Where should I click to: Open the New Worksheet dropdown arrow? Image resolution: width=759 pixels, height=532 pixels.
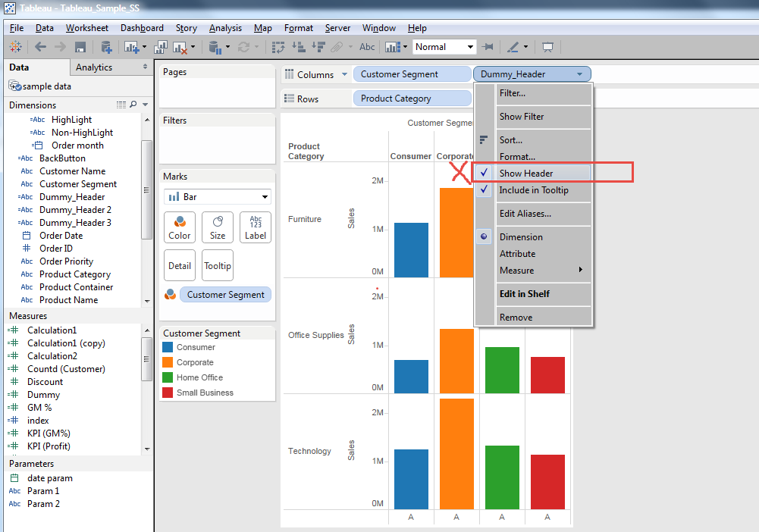click(x=144, y=47)
